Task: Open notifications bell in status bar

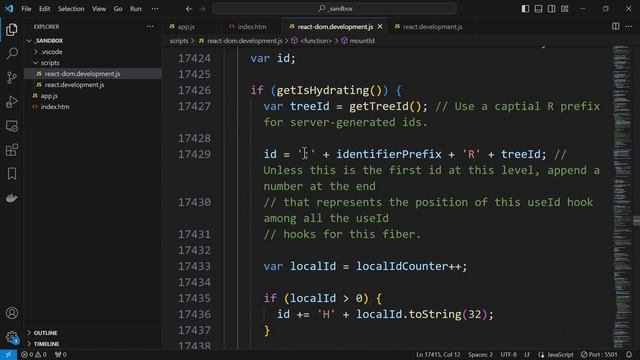Action: [x=629, y=355]
